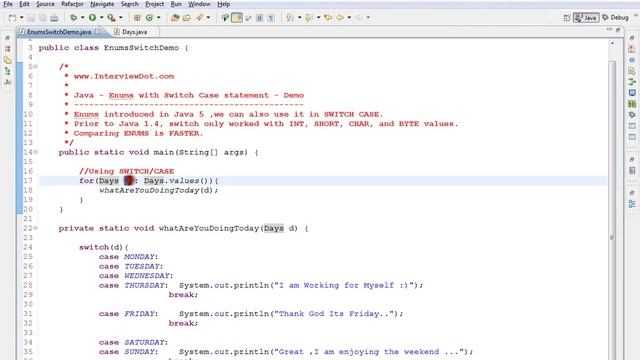This screenshot has height=360, width=640.
Task: Click the Open Task folder icon
Action: pyautogui.click(x=187, y=18)
